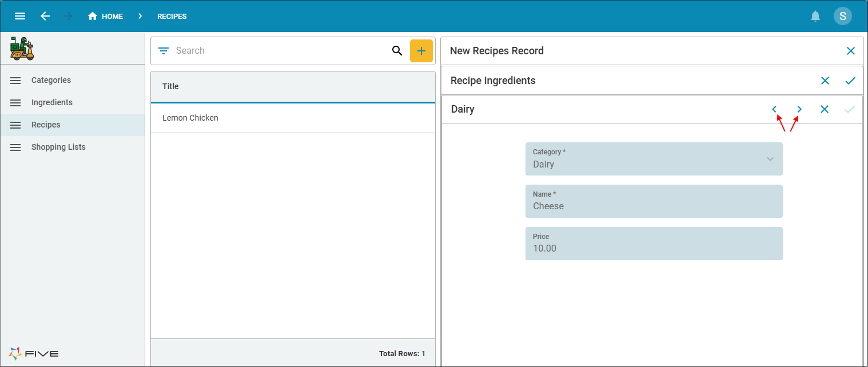Save the Recipe Ingredients with checkmark

click(x=850, y=81)
